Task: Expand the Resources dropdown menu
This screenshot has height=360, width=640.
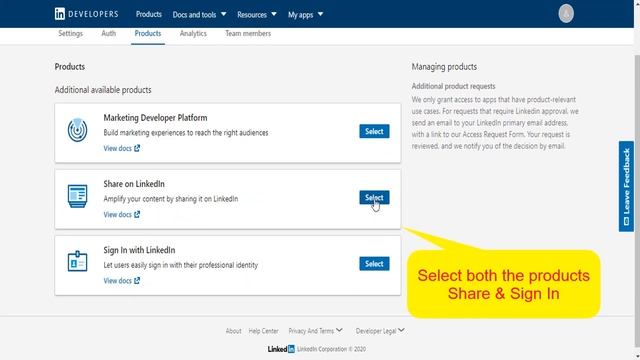Action: pos(257,15)
